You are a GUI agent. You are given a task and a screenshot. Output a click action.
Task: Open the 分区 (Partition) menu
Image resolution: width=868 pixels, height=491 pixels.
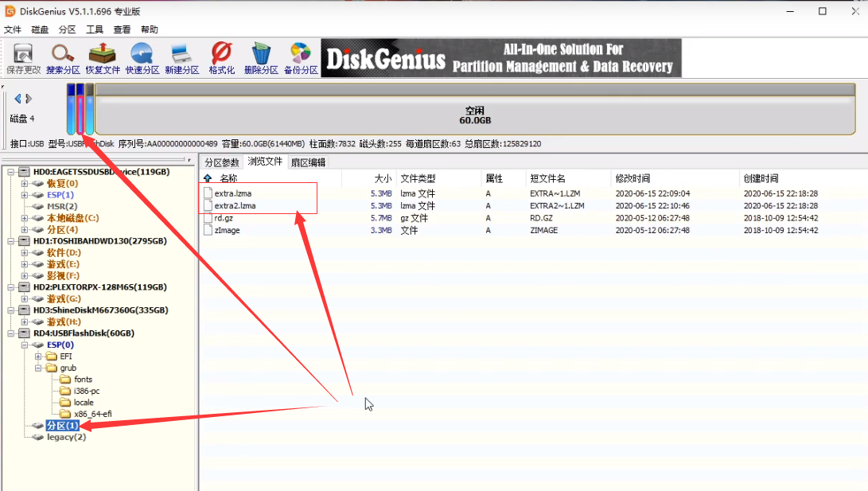tap(67, 29)
